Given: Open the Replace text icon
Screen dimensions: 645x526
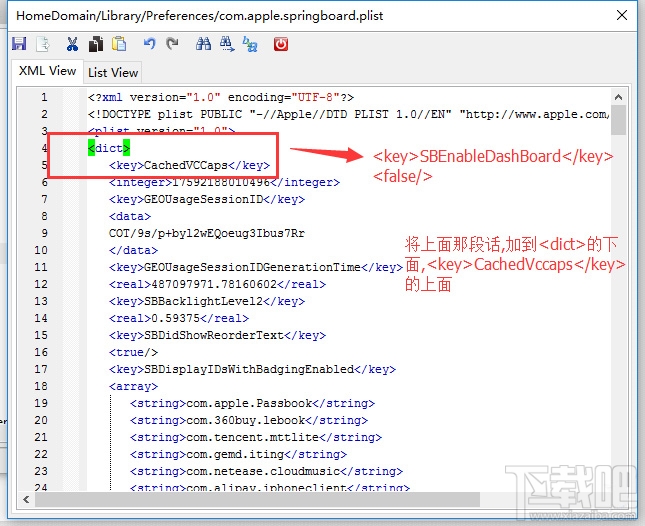Looking at the screenshot, I should [250, 44].
